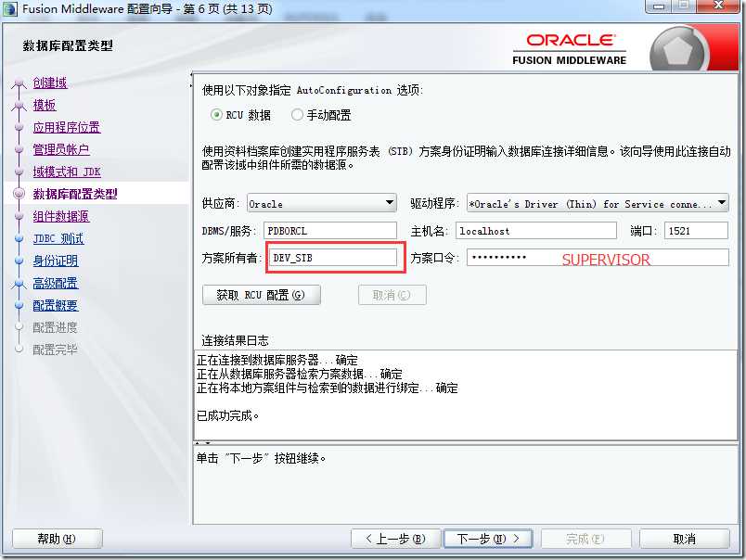Click the step bullet icon beside 高级配置
This screenshot has height=560, width=746.
tap(19, 284)
